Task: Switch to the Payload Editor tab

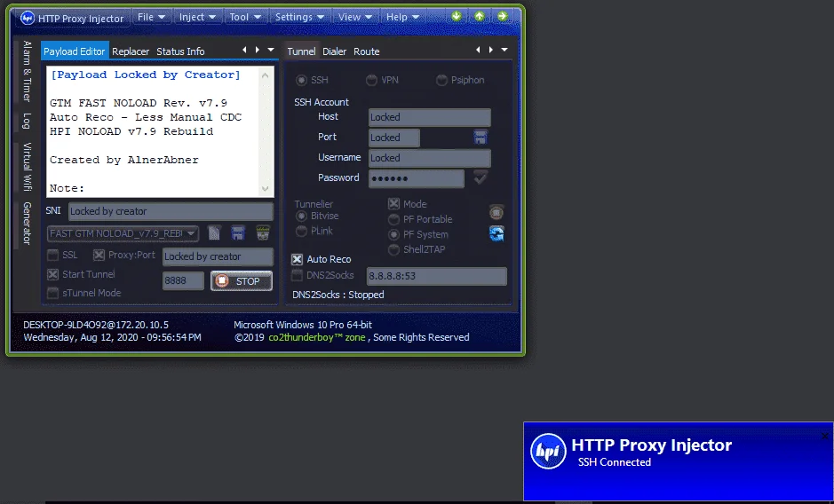Action: click(75, 51)
